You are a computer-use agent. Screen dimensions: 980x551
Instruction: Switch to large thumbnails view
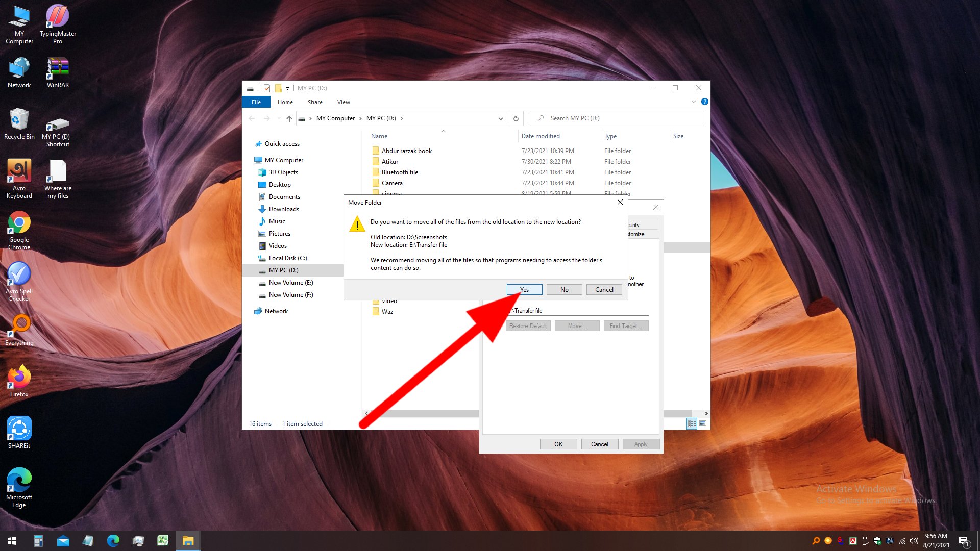coord(703,423)
